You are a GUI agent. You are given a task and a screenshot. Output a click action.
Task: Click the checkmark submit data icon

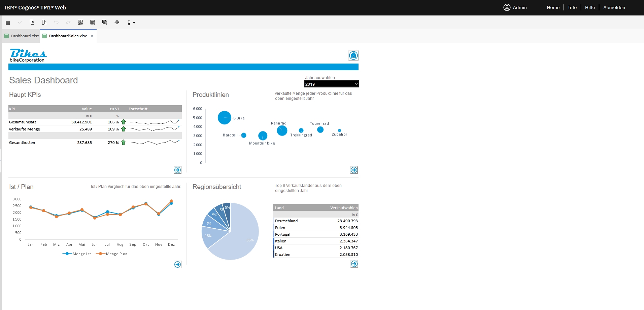(x=20, y=23)
